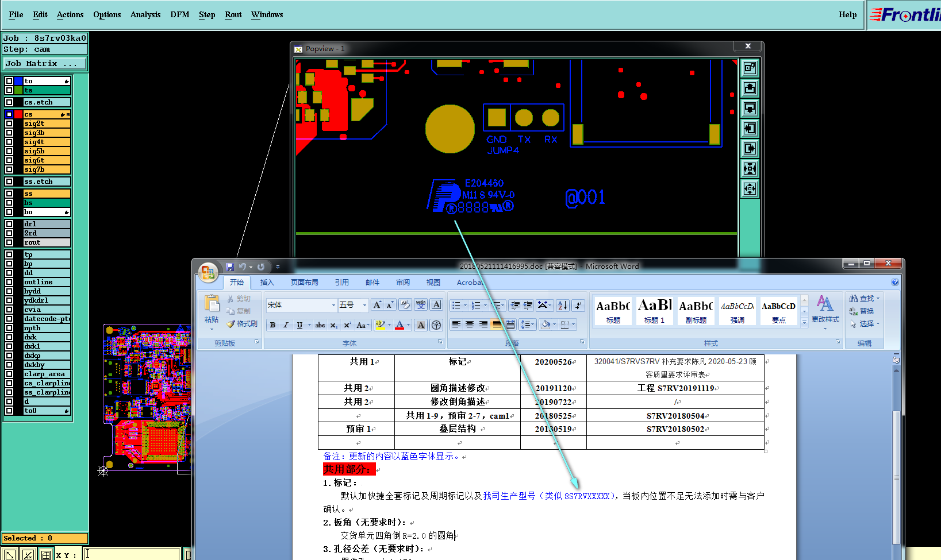Screen dimensions: 941x560
Task: Apply the 标题 1 style
Action: coord(655,311)
